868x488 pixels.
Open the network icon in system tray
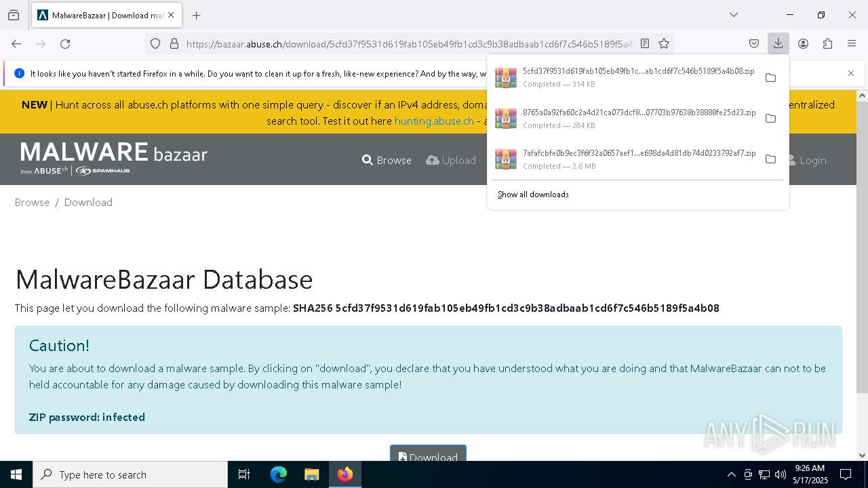pos(764,474)
